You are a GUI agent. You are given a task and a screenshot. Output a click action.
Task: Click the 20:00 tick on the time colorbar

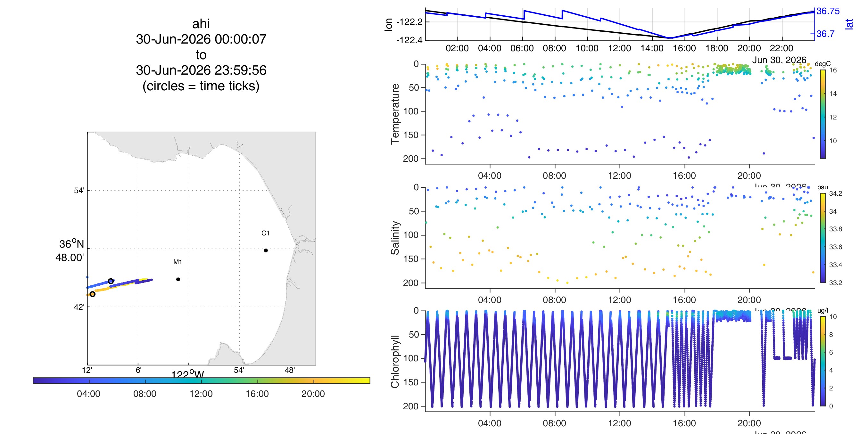pyautogui.click(x=313, y=381)
